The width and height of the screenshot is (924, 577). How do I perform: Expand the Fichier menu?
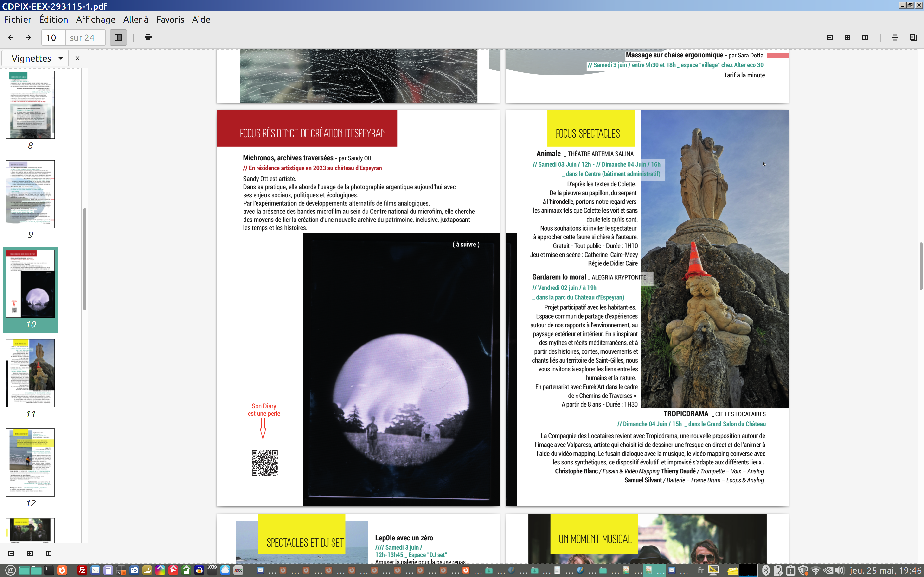pos(18,19)
